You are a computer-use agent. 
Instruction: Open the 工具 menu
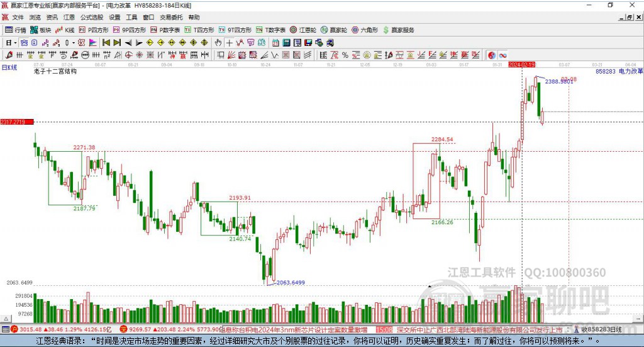131,17
